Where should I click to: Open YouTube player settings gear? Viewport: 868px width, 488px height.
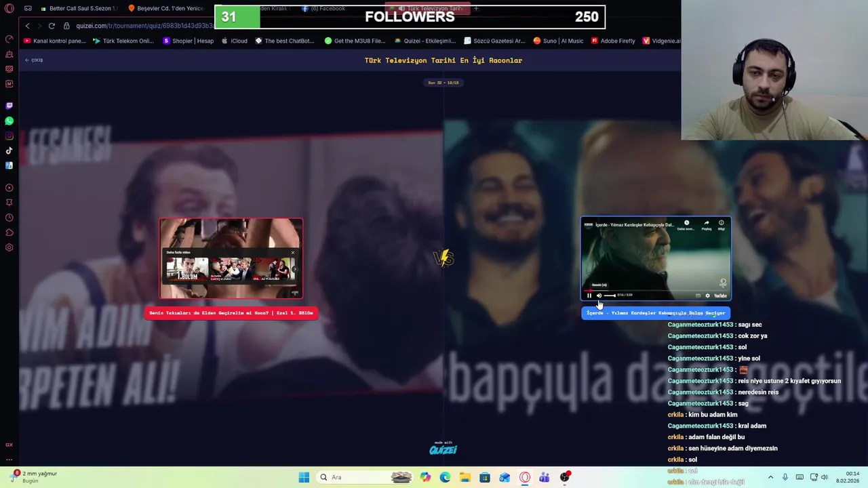[707, 296]
